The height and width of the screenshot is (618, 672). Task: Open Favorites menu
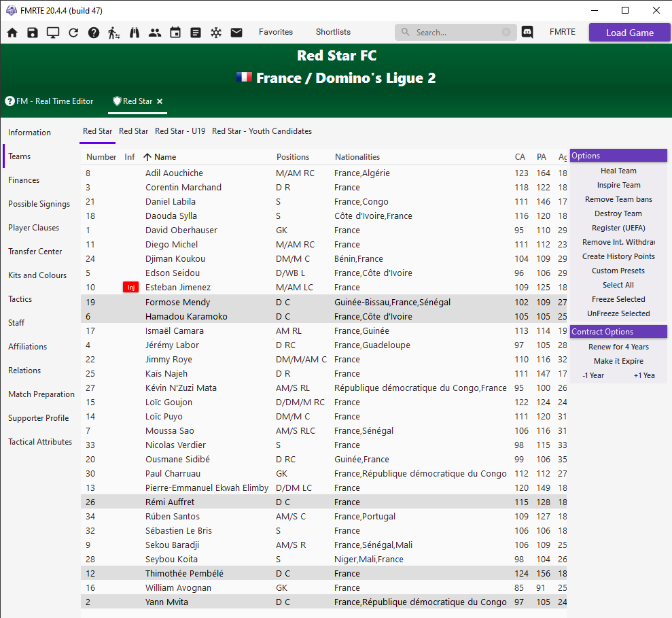click(276, 32)
